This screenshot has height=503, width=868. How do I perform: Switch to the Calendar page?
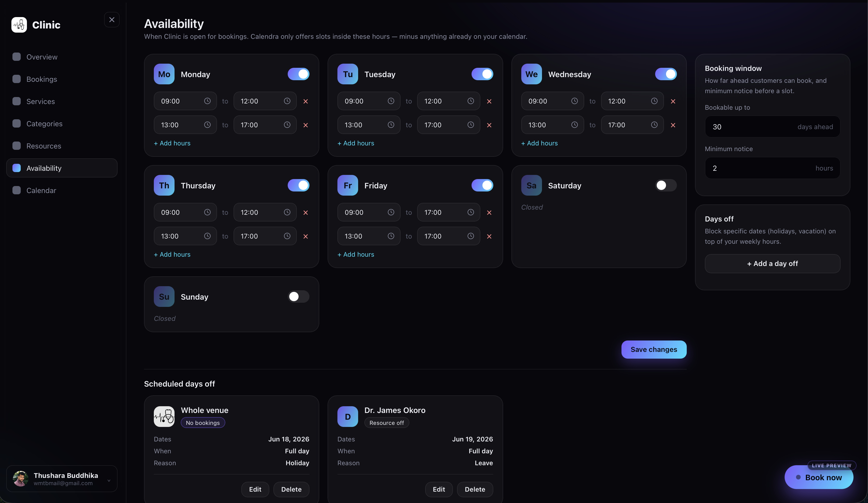pos(62,190)
